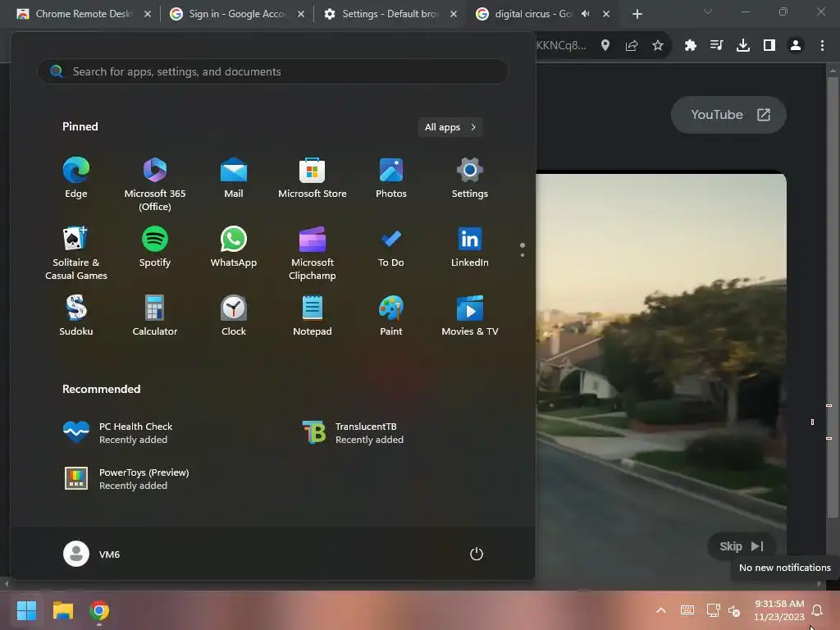Open recently added TranslucentTB

(353, 432)
